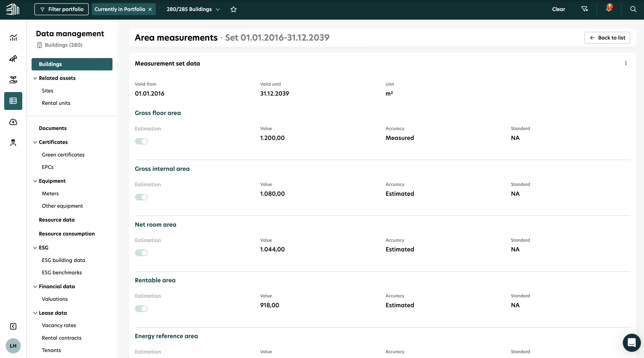Star the current portfolio as favorite
Screen dimensions: 644x358
[233, 9]
